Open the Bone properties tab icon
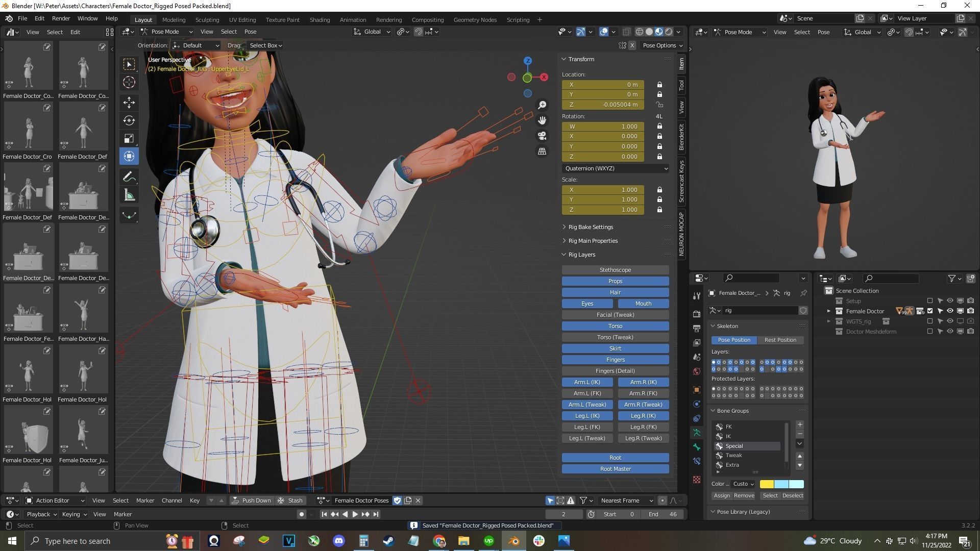 tap(697, 447)
